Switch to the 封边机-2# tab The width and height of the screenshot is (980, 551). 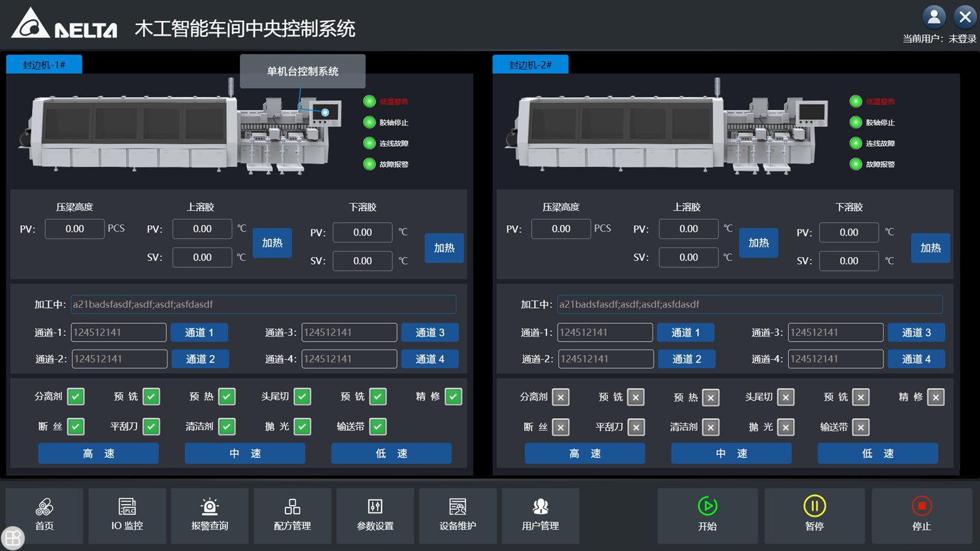tap(530, 64)
